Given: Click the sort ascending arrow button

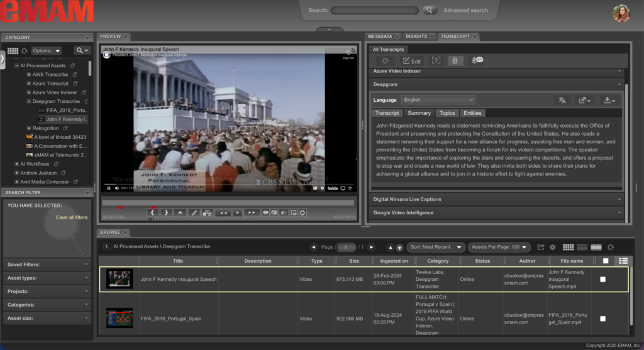Looking at the screenshot, I should [390, 248].
